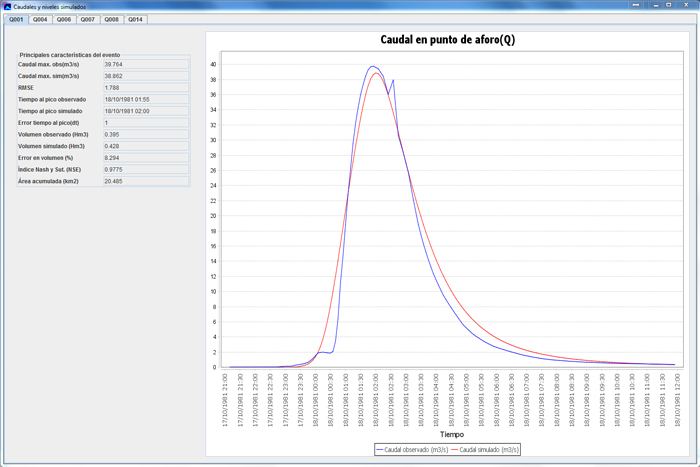The image size is (700, 467).
Task: Click the Volumen simulado field 0.428
Action: (x=146, y=146)
